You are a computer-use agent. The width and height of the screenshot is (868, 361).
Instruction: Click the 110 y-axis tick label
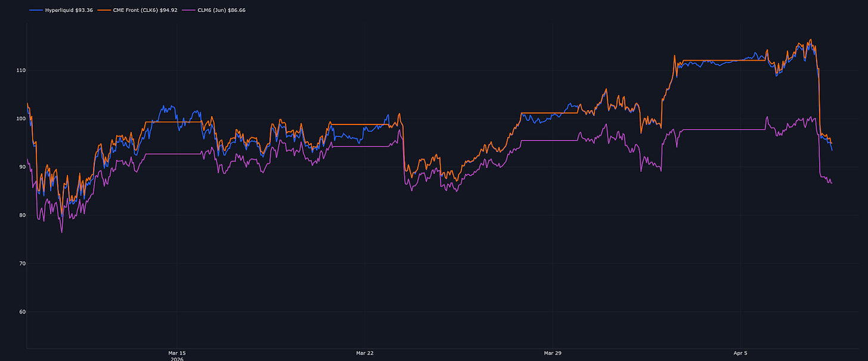pyautogui.click(x=21, y=70)
